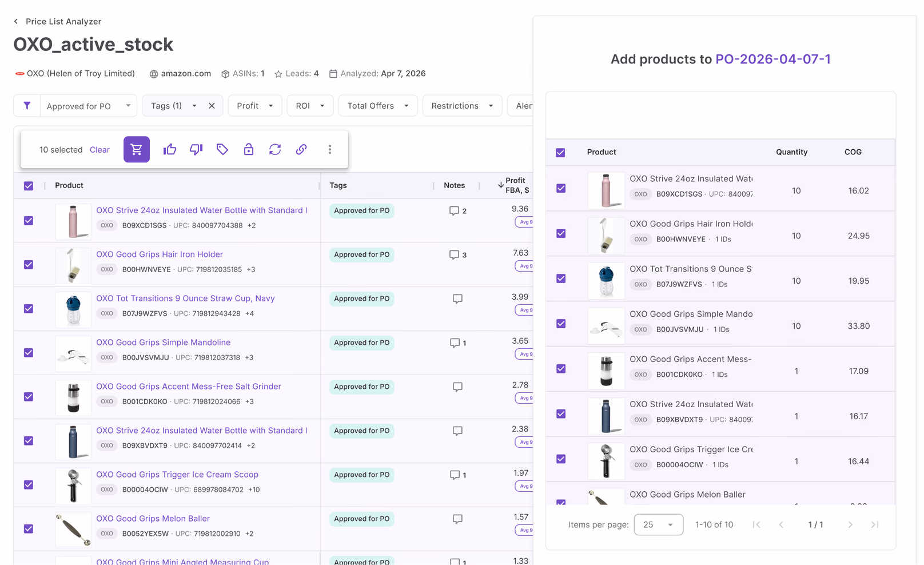Click the tag icon in selection toolbar
The width and height of the screenshot is (924, 565).
pyautogui.click(x=222, y=149)
